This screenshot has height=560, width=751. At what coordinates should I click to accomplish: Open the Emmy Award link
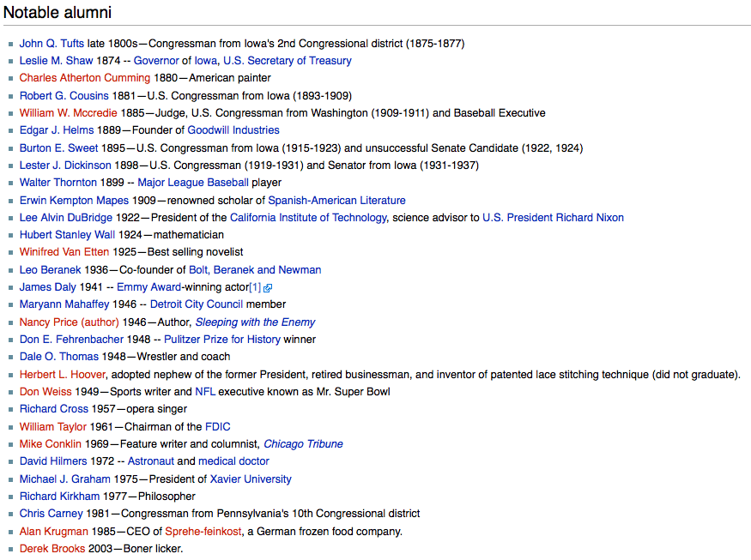click(x=148, y=287)
